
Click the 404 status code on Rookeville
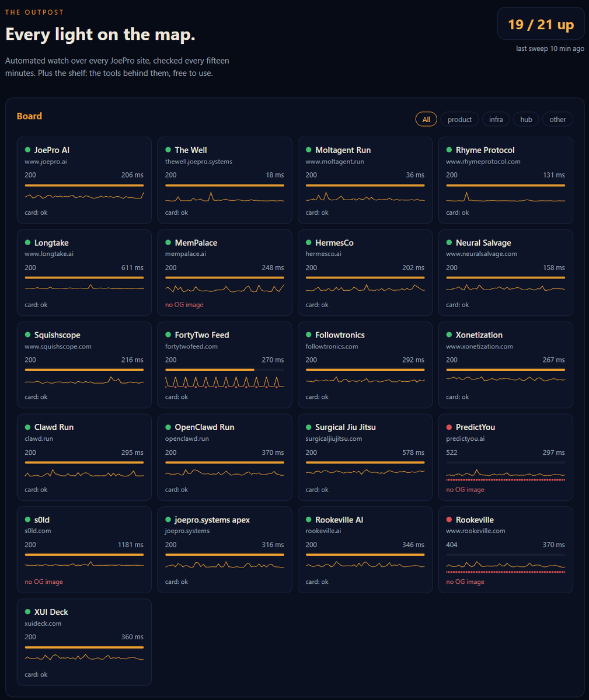point(452,545)
